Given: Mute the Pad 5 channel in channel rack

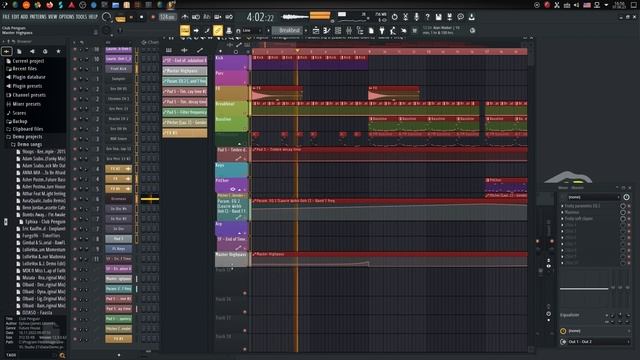Looking at the screenshot, I should (75, 239).
